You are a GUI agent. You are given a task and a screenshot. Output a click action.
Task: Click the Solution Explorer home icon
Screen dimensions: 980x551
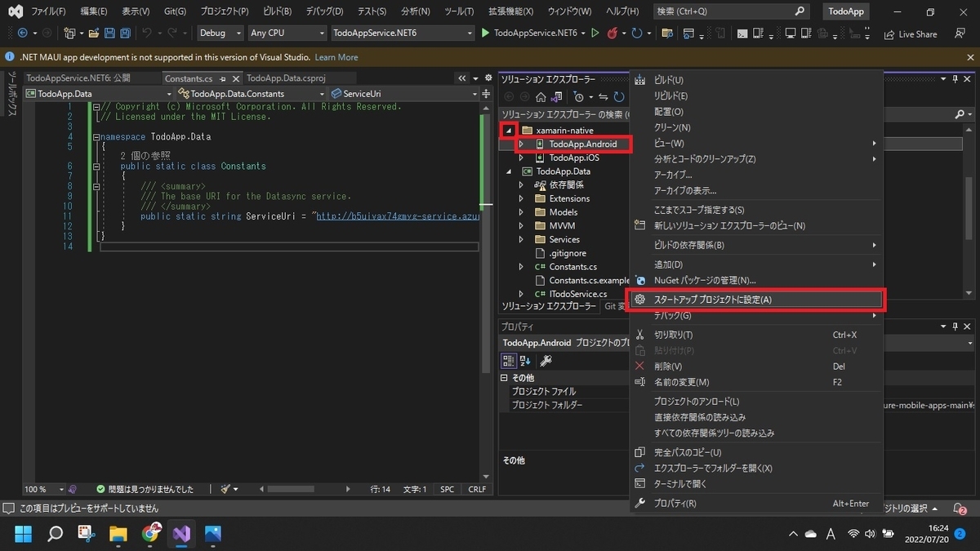tap(541, 97)
